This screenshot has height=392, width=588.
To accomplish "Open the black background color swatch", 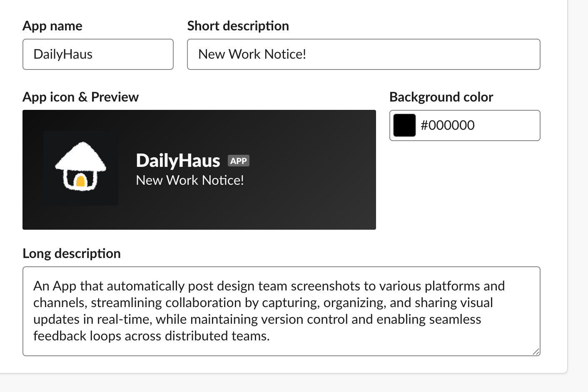I will 404,125.
